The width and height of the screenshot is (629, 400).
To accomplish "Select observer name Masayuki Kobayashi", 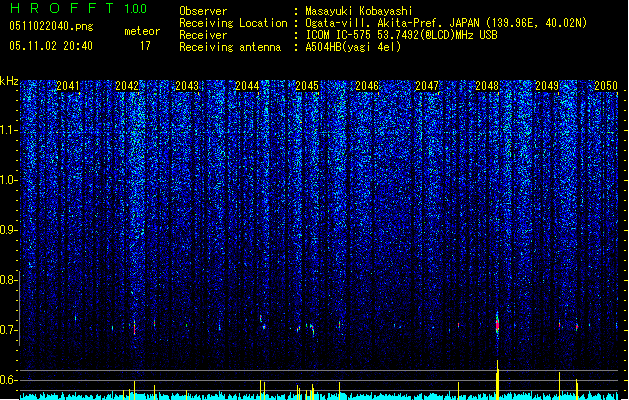I will [359, 11].
